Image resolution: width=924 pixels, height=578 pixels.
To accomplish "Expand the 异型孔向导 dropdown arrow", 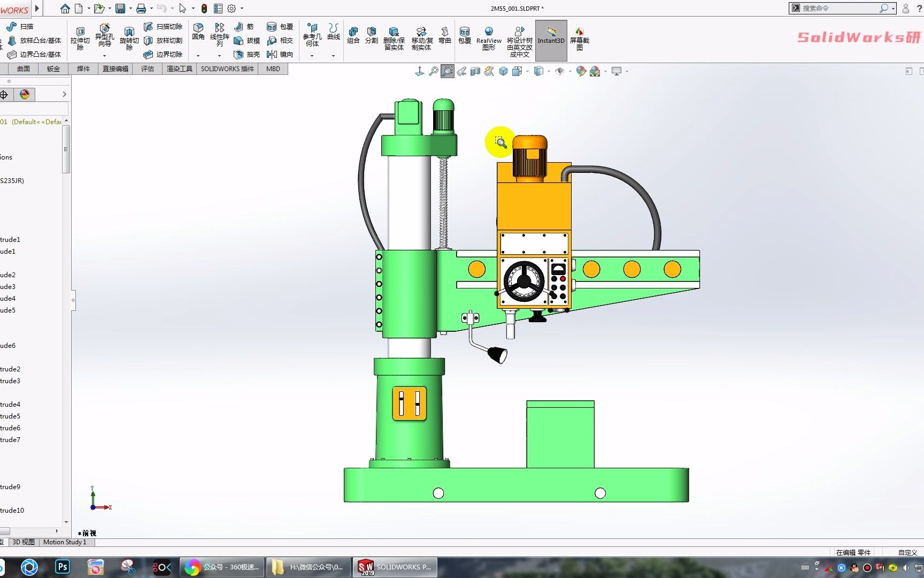I will (104, 56).
